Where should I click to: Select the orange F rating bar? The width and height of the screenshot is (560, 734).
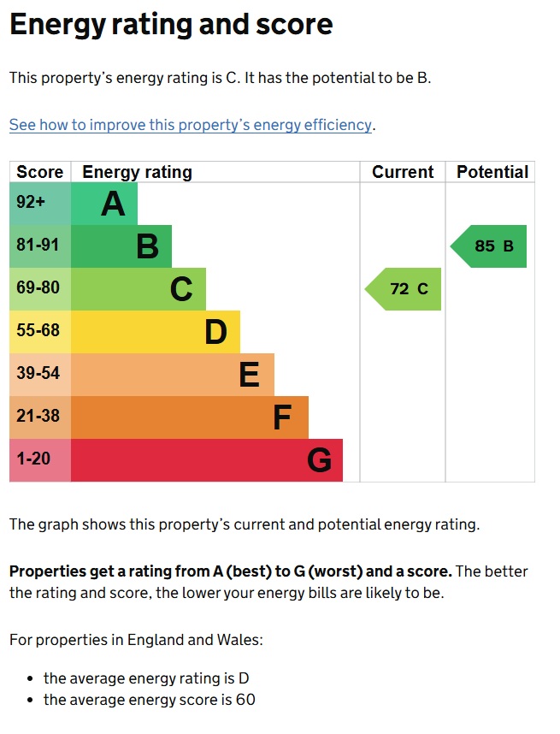(190, 417)
